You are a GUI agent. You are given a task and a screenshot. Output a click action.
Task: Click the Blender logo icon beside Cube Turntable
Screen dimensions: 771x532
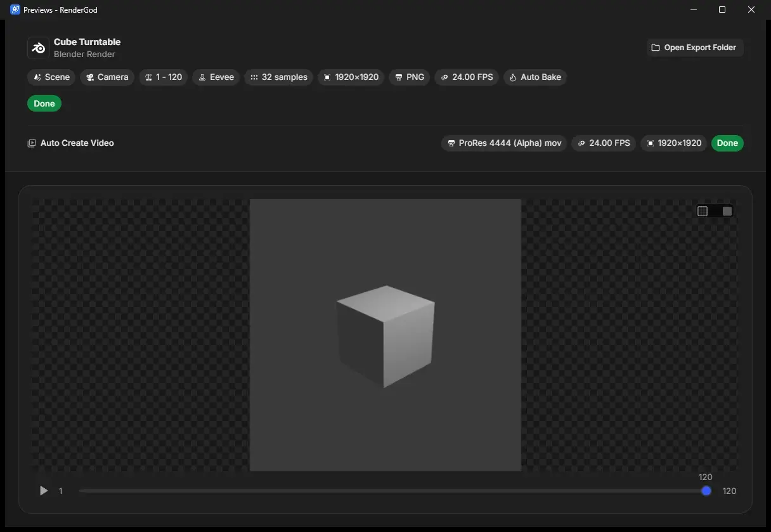pyautogui.click(x=38, y=48)
